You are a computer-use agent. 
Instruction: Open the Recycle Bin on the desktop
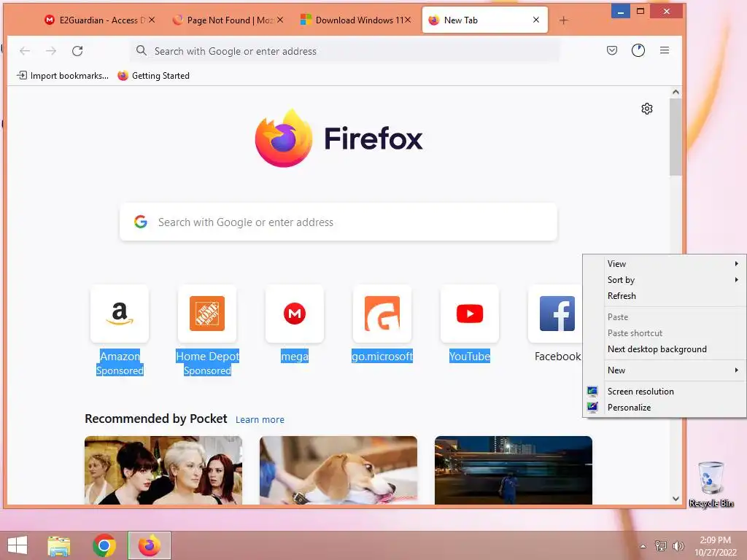click(711, 484)
